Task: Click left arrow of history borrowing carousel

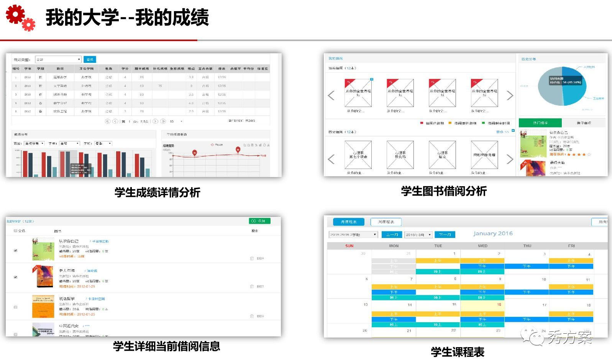Action: [x=331, y=159]
